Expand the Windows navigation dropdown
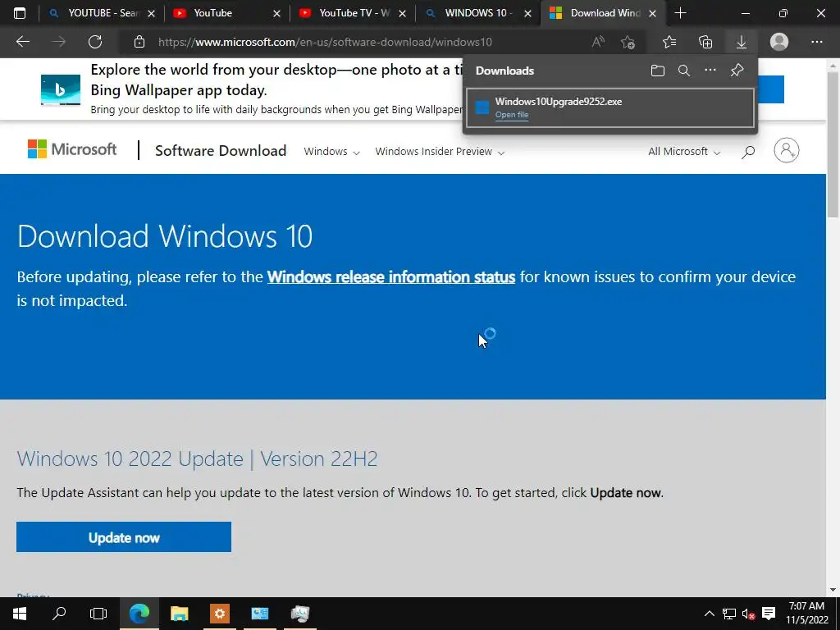This screenshot has height=630, width=840. pyautogui.click(x=331, y=152)
